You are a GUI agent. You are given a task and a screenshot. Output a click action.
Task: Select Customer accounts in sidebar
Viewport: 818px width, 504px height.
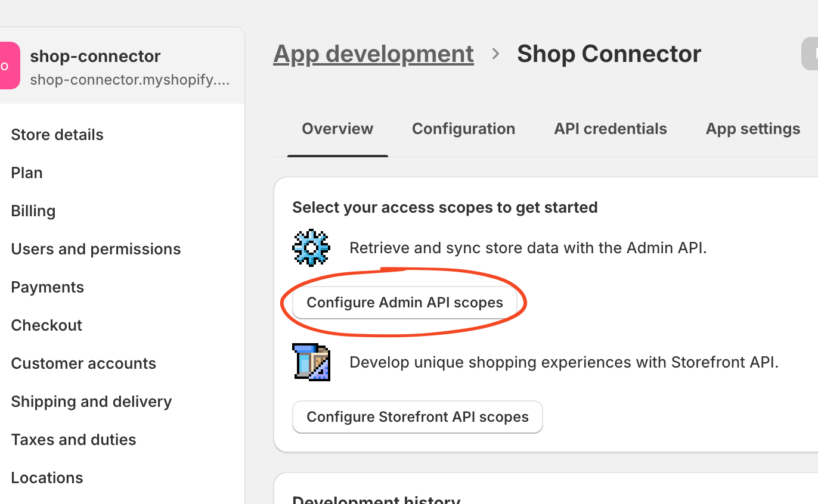[83, 363]
